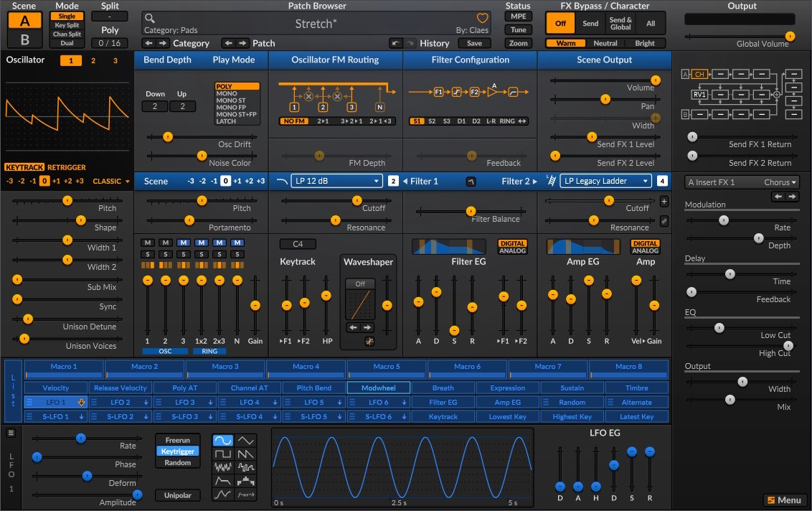
Task: Choose the square wave LFO shape
Action: pyautogui.click(x=223, y=454)
